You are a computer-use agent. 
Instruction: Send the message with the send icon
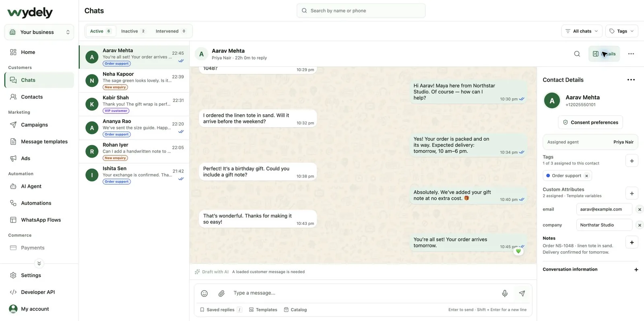(522, 293)
